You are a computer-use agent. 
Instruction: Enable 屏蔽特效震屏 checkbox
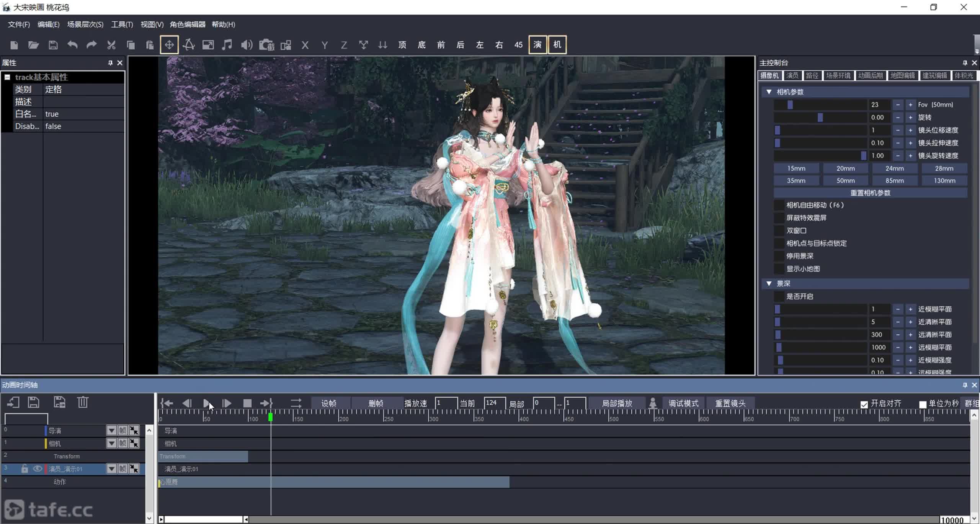click(779, 218)
